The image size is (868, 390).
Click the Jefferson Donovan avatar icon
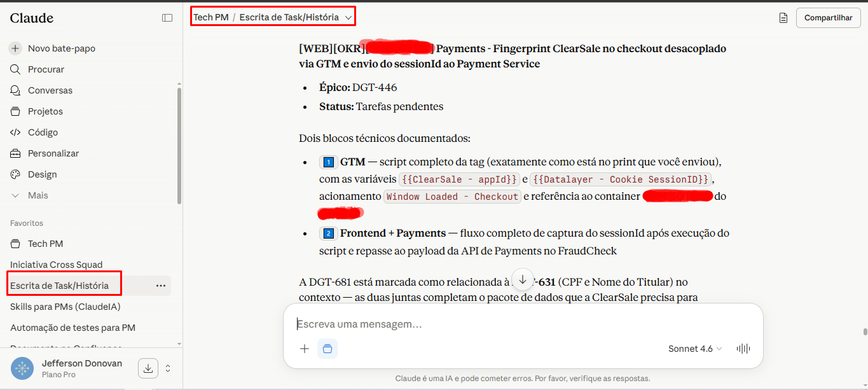point(22,368)
